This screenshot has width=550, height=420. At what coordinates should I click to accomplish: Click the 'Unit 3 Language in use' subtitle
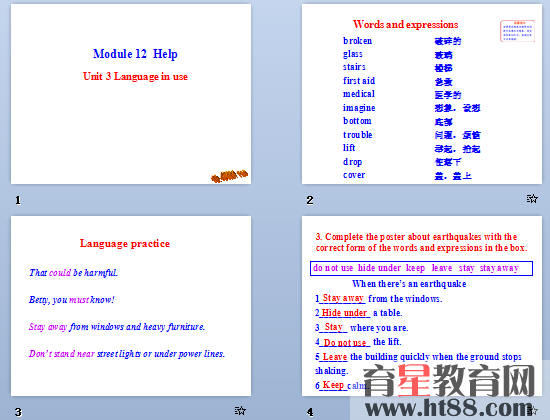pyautogui.click(x=135, y=76)
